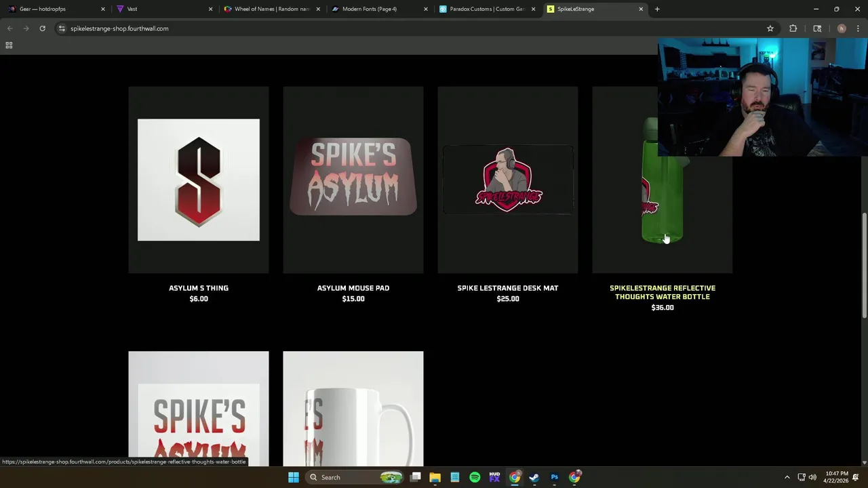Click the taskbar Search box
This screenshot has width=868, height=488.
pos(353,477)
